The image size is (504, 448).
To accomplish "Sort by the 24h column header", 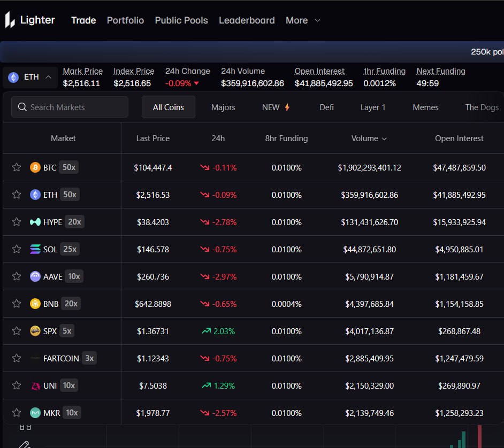I will coord(218,138).
